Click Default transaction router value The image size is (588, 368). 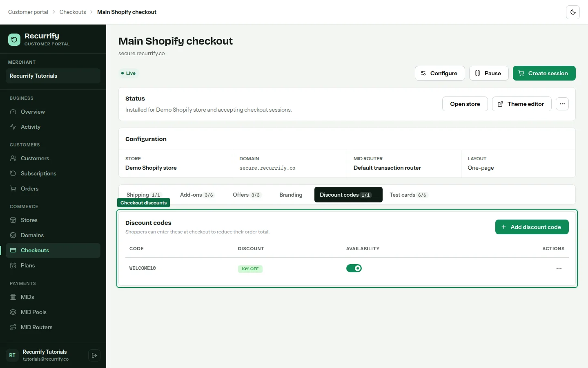click(x=387, y=168)
